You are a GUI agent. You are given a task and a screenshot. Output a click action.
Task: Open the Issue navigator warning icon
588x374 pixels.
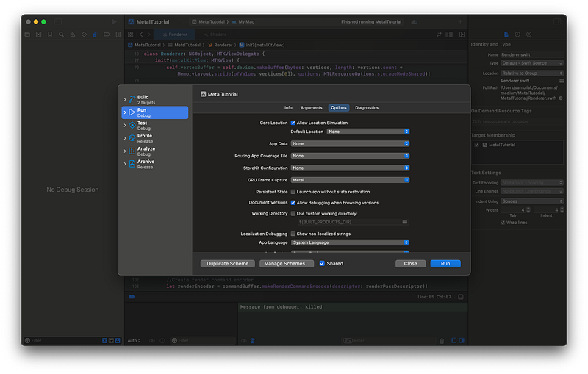[x=73, y=35]
